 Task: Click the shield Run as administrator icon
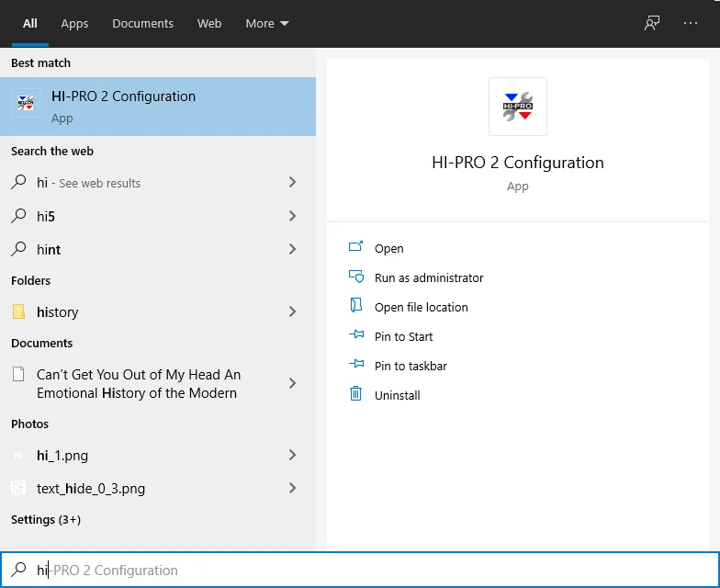[x=356, y=277]
